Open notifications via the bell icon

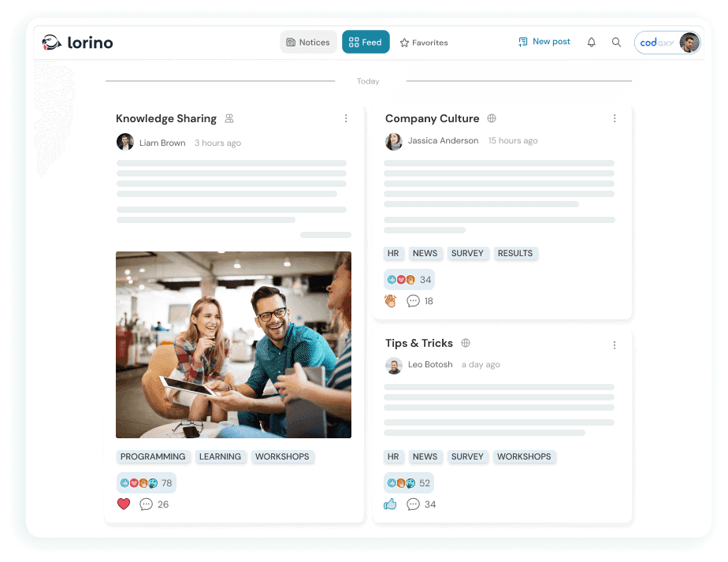591,42
